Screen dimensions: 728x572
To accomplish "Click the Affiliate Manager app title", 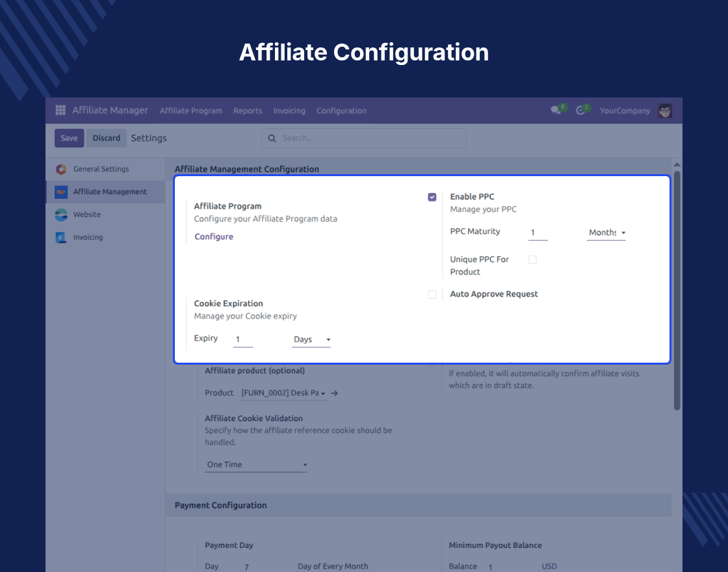I will click(x=110, y=110).
